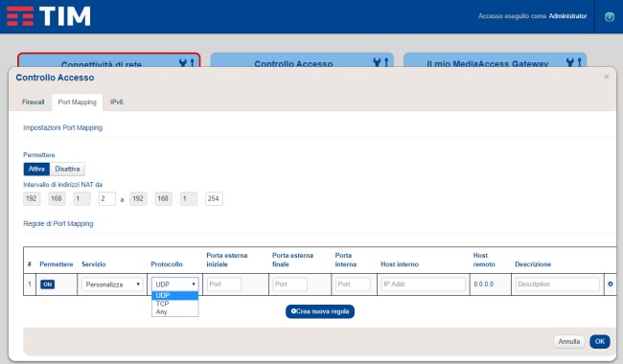Click the wrench icon on Controllo Accesso card
Viewport: 623px width, 364px height.
click(377, 62)
